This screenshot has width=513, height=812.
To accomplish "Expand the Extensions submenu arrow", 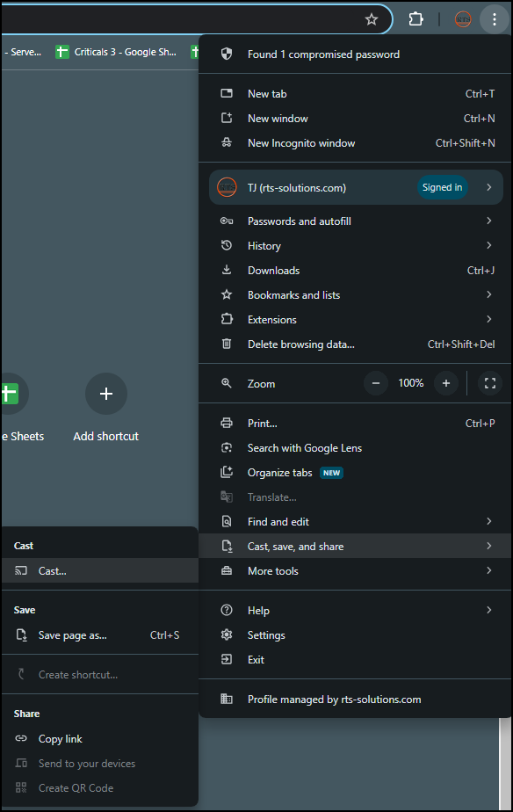I will click(x=489, y=320).
